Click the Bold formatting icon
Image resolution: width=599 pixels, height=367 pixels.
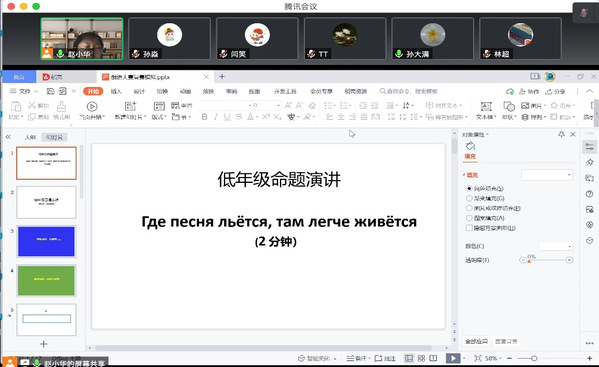coord(204,117)
